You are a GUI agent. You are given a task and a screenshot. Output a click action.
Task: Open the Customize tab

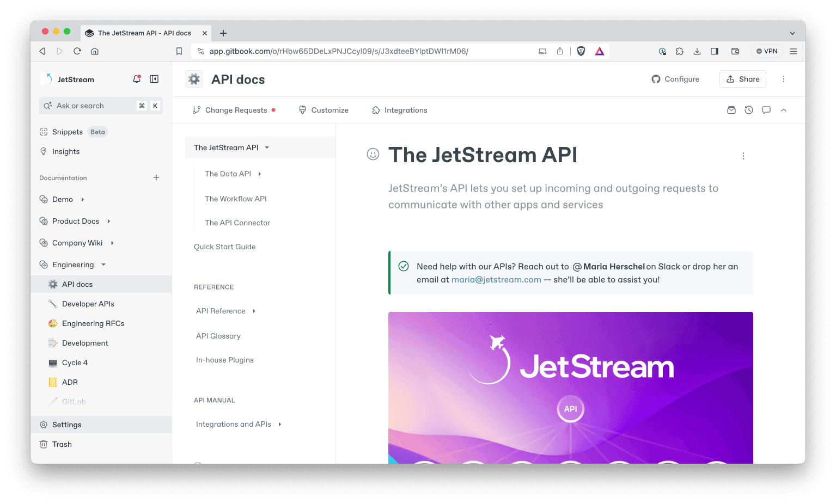pos(324,110)
